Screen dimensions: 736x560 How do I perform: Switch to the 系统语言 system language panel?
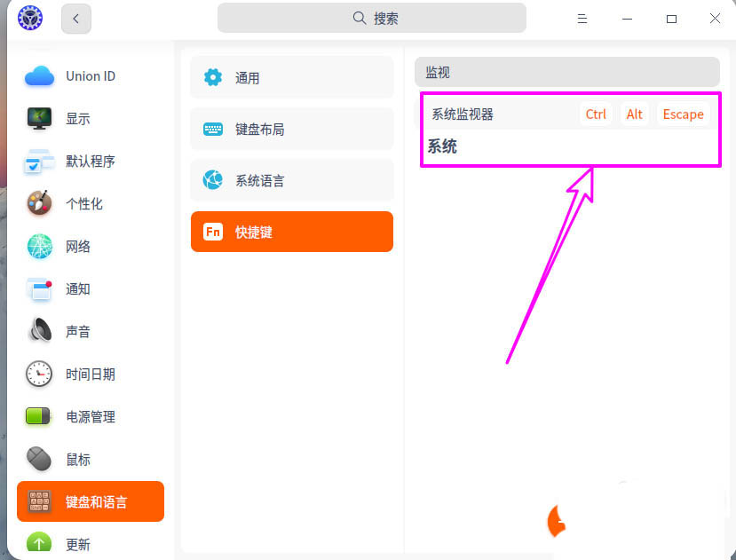(x=291, y=180)
